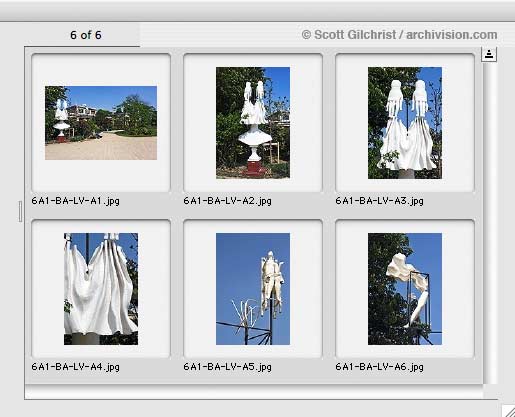Click the gray toolbar strip at top

point(257,11)
